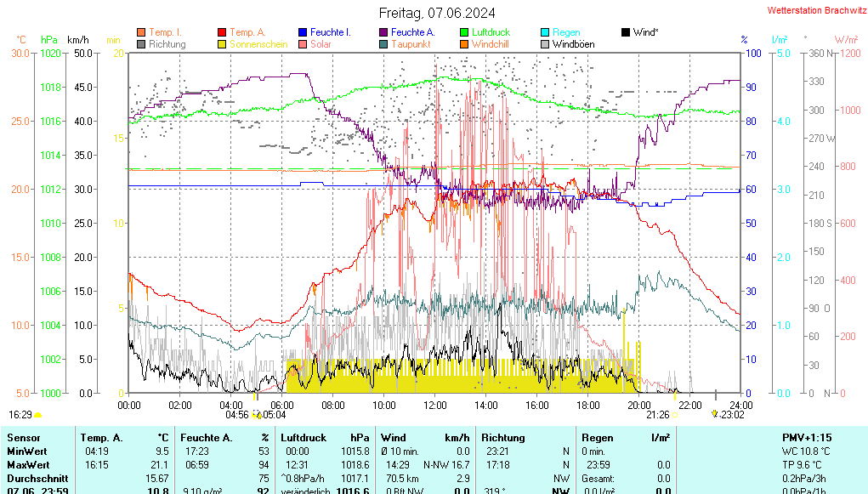Click the teal Taupunkt legend square
868x494 pixels.
pyautogui.click(x=384, y=44)
